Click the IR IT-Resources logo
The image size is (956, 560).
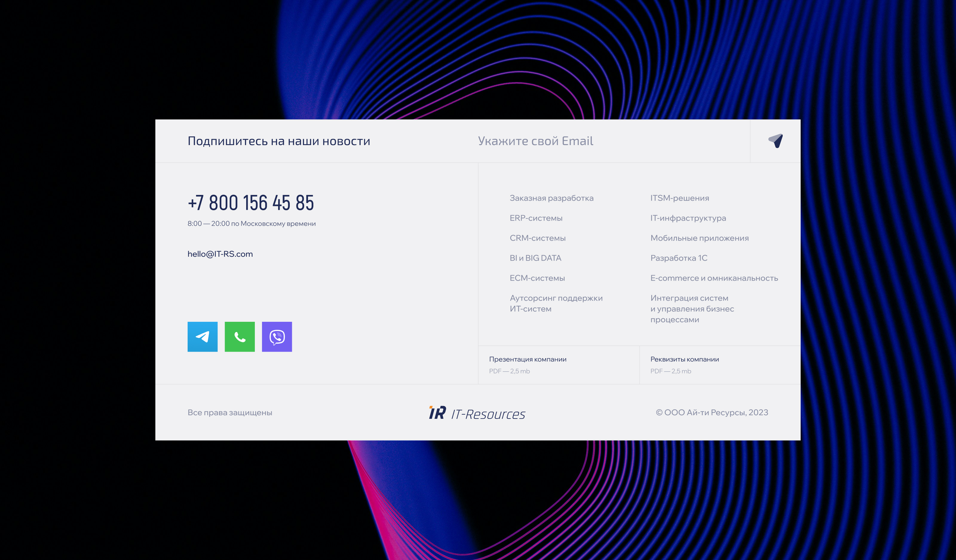tap(477, 413)
